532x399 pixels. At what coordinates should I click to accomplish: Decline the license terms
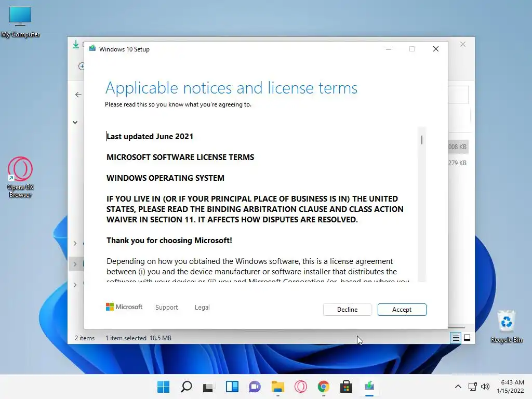pyautogui.click(x=347, y=310)
